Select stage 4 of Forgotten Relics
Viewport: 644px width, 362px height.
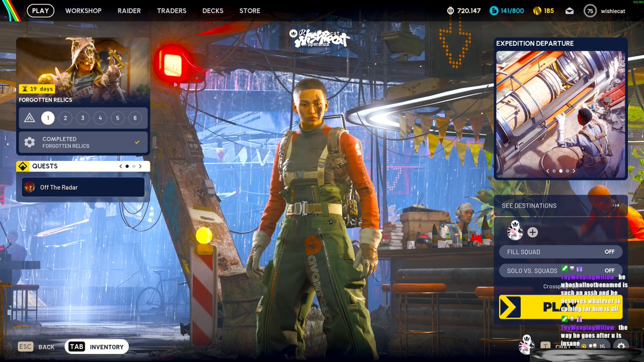(x=100, y=118)
